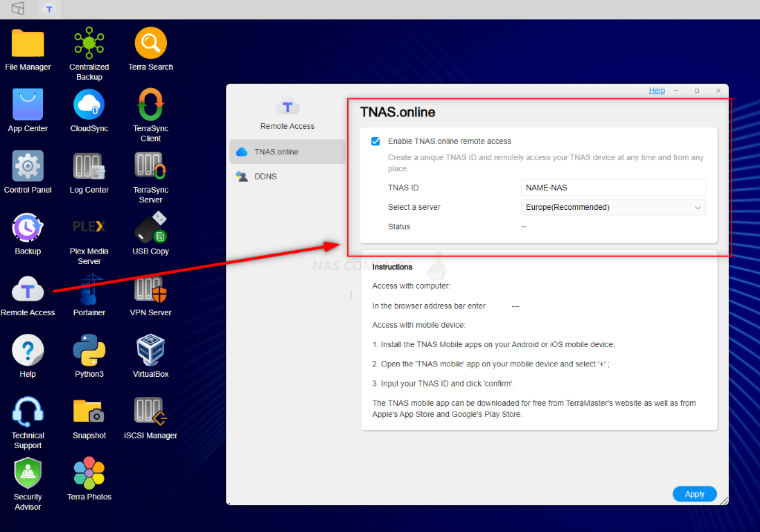The height and width of the screenshot is (532, 760).
Task: Launch CloudSync app
Action: (89, 104)
